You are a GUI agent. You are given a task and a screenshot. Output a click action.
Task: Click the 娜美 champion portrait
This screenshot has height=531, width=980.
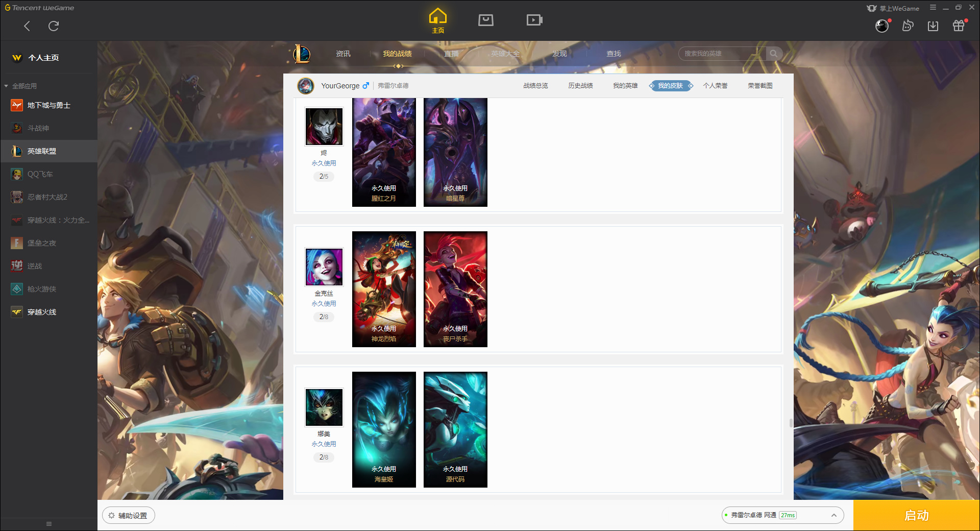coord(324,407)
